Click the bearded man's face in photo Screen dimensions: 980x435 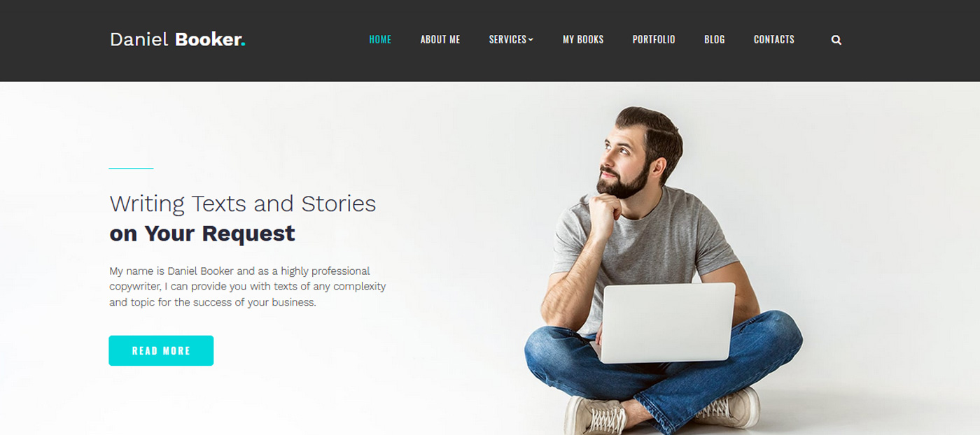click(x=622, y=154)
